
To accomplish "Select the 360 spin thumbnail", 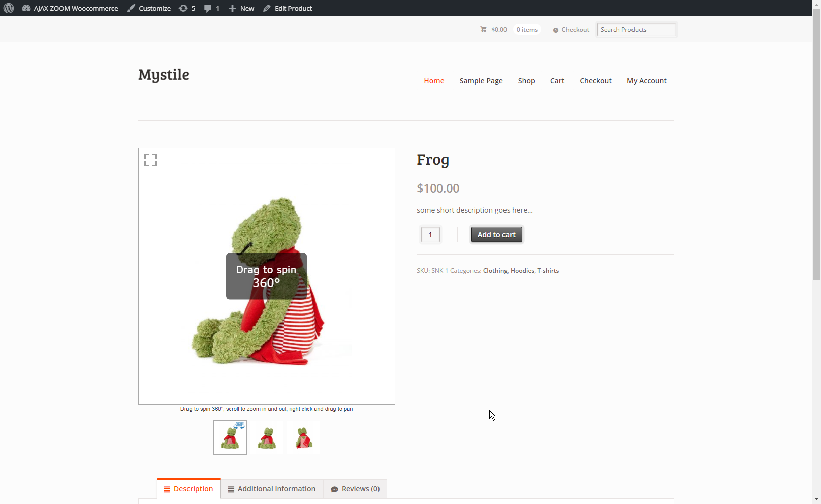I will (x=230, y=437).
